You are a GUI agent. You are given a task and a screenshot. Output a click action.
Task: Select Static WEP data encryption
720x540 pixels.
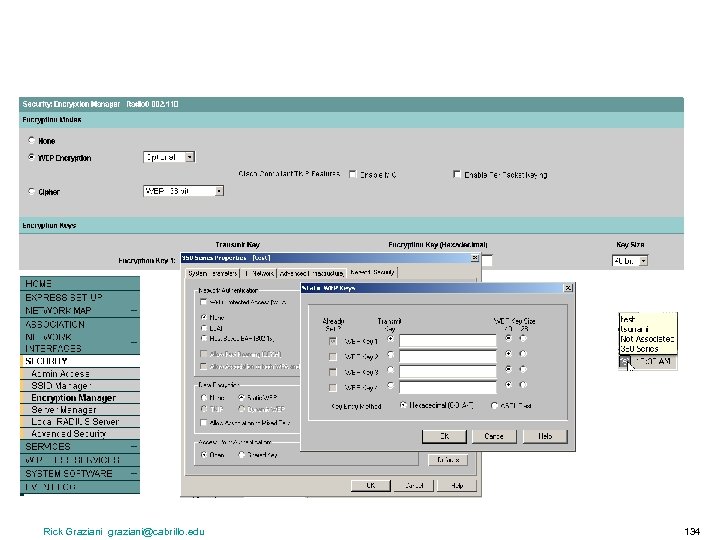click(242, 397)
